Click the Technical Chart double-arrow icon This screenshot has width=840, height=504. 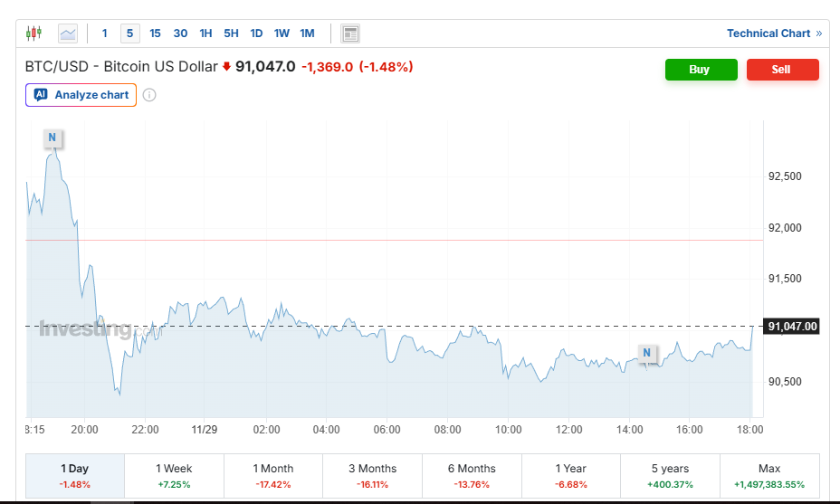coord(819,33)
